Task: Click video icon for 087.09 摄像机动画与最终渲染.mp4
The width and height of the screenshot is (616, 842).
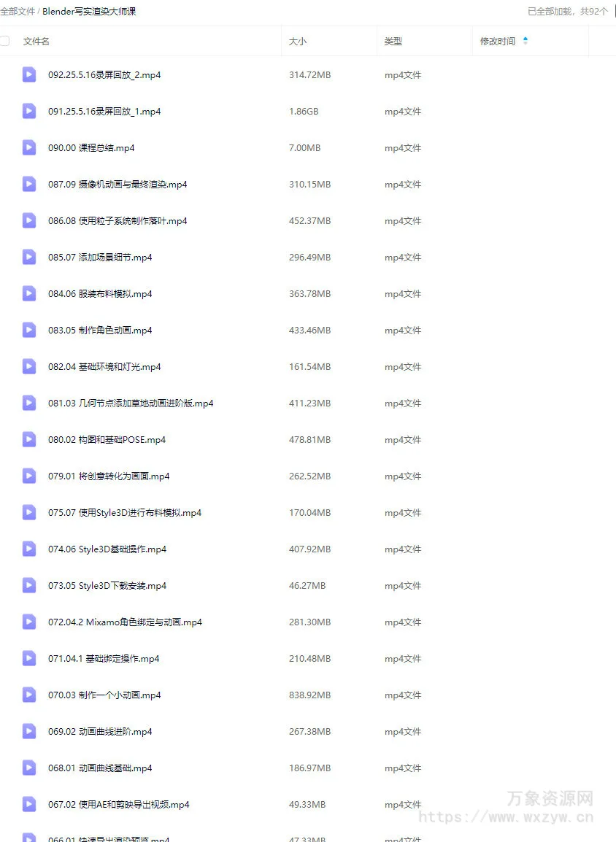Action: click(29, 184)
